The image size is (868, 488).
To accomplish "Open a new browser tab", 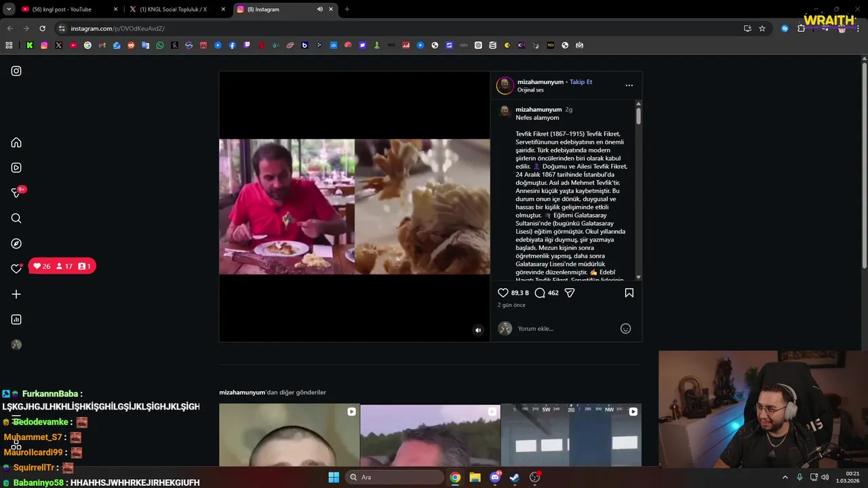I will coord(347,9).
